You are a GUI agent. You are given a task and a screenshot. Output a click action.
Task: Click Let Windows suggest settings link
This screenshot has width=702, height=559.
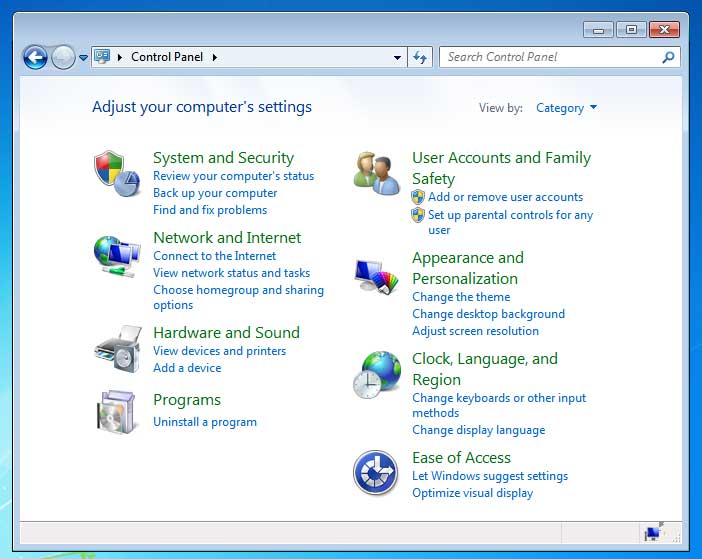click(490, 476)
